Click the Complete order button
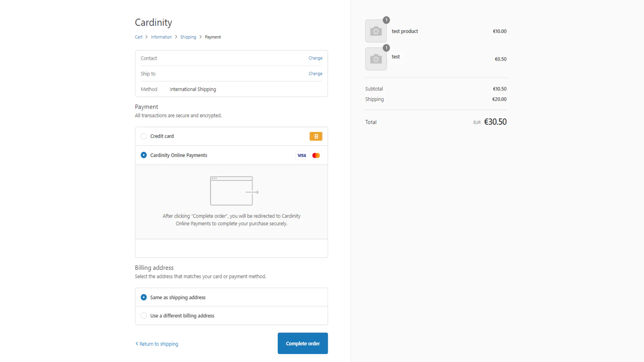Screen dimensions: 644x362 tap(303, 343)
